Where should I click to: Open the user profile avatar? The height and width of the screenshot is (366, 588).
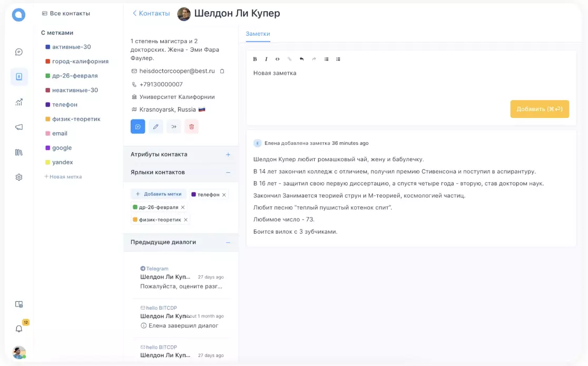click(x=19, y=352)
